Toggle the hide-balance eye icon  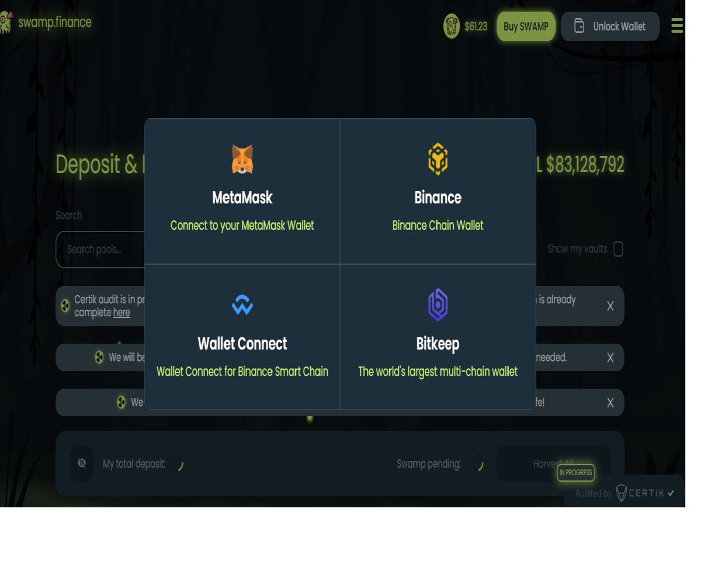82,464
